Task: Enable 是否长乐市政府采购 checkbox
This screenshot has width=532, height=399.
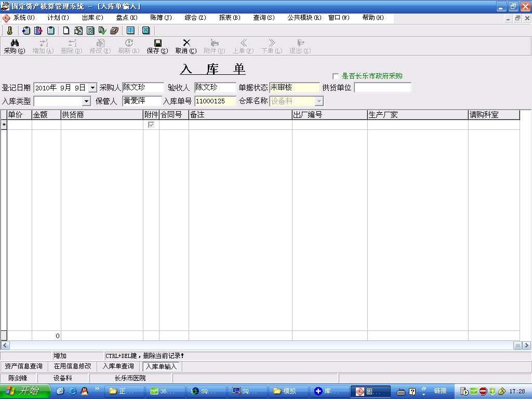Action: click(336, 76)
